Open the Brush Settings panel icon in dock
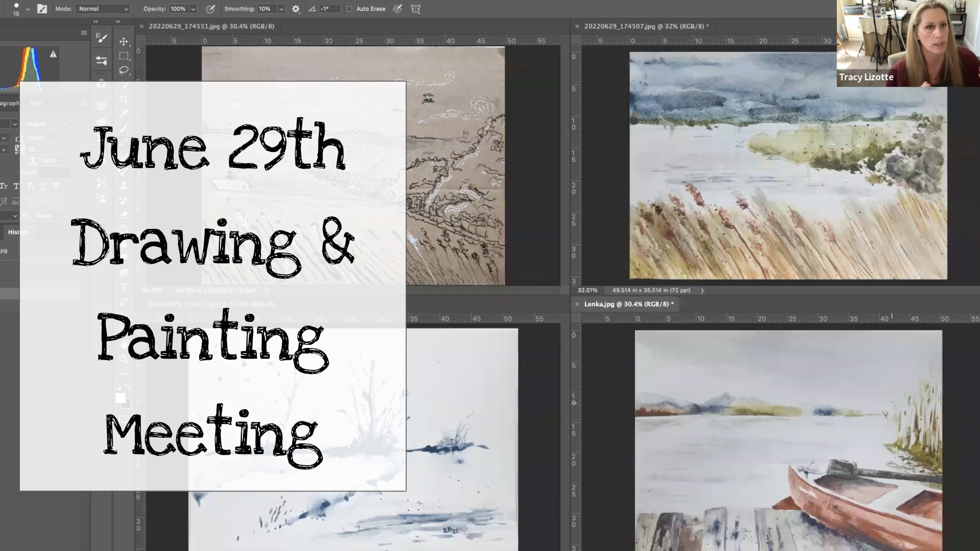The width and height of the screenshot is (980, 551). [x=102, y=38]
